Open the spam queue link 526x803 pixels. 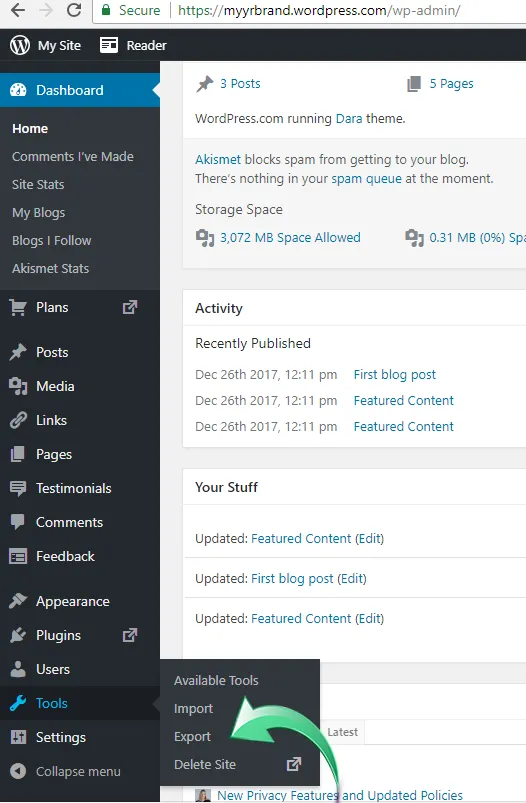[x=366, y=179]
